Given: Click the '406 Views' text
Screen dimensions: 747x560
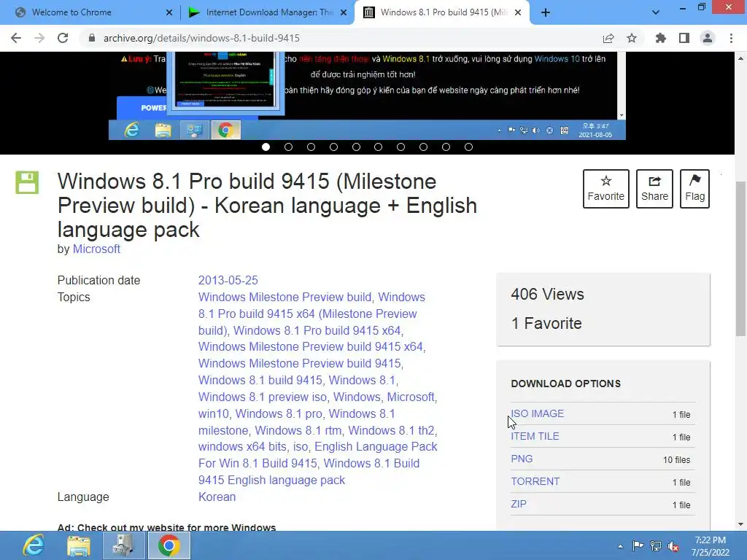Looking at the screenshot, I should coord(547,295).
